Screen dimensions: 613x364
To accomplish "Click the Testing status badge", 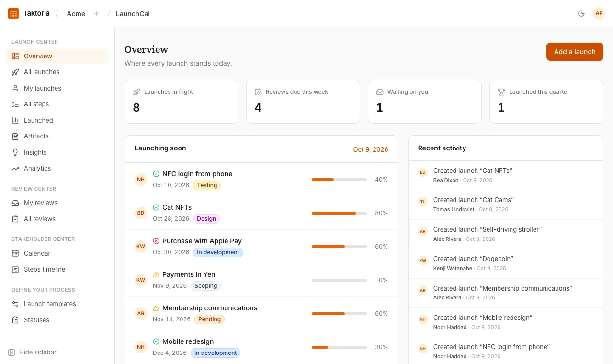I will [x=207, y=185].
